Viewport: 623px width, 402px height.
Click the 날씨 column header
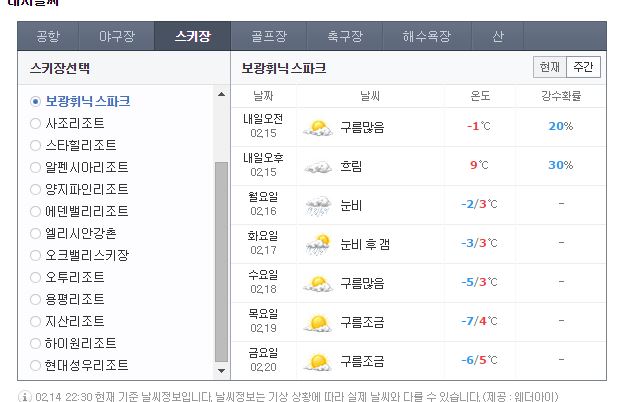370,96
